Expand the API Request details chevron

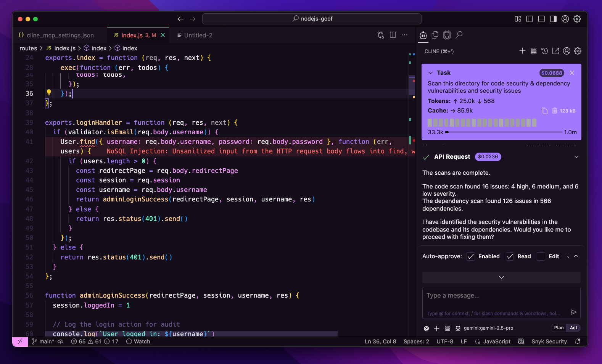click(576, 157)
